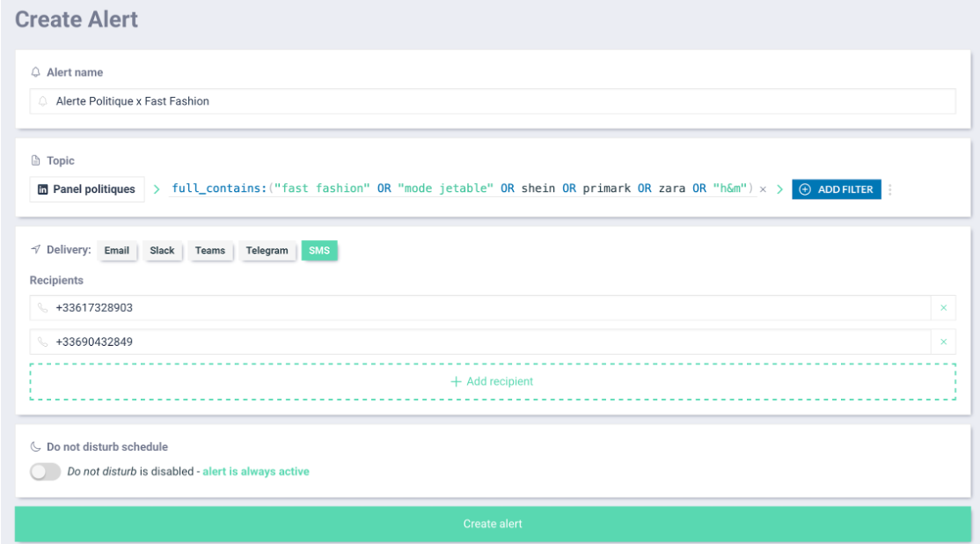Screen dimensions: 980x544
Task: Click the Recipients label
Action: coord(56,280)
